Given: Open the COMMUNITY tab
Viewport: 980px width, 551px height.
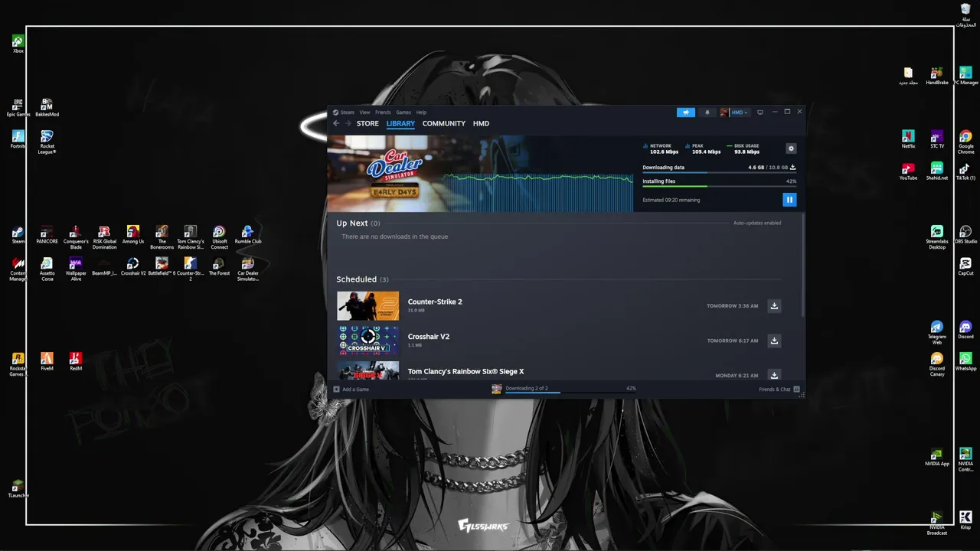Looking at the screenshot, I should [444, 123].
